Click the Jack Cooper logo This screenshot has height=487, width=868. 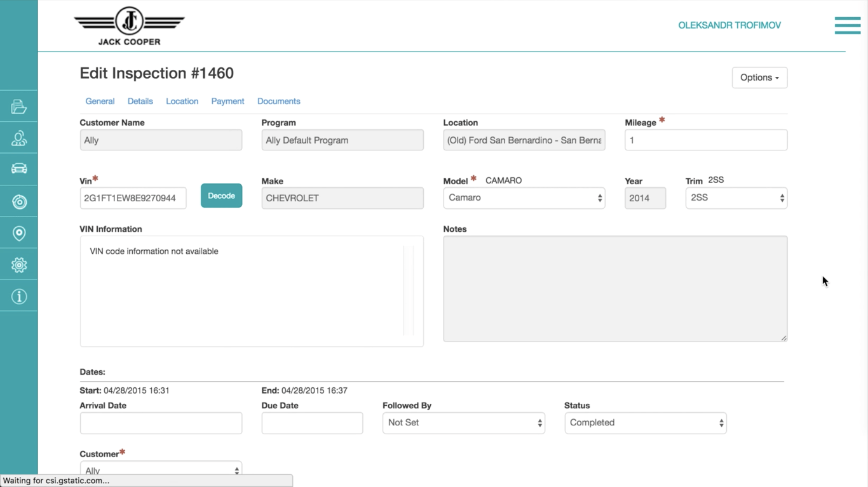130,27
